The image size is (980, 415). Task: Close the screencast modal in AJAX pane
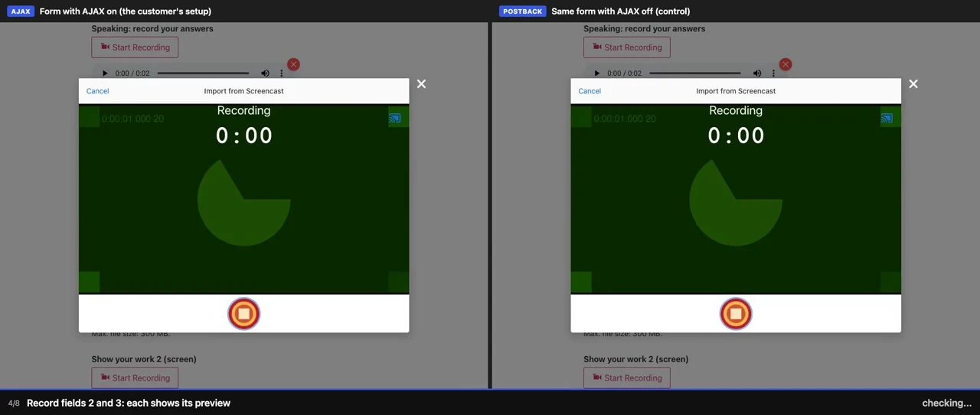click(x=421, y=84)
